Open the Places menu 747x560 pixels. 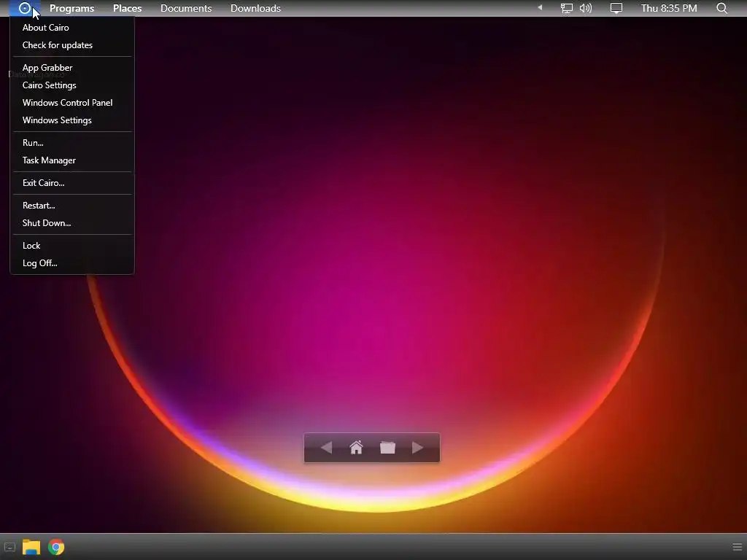[x=127, y=8]
